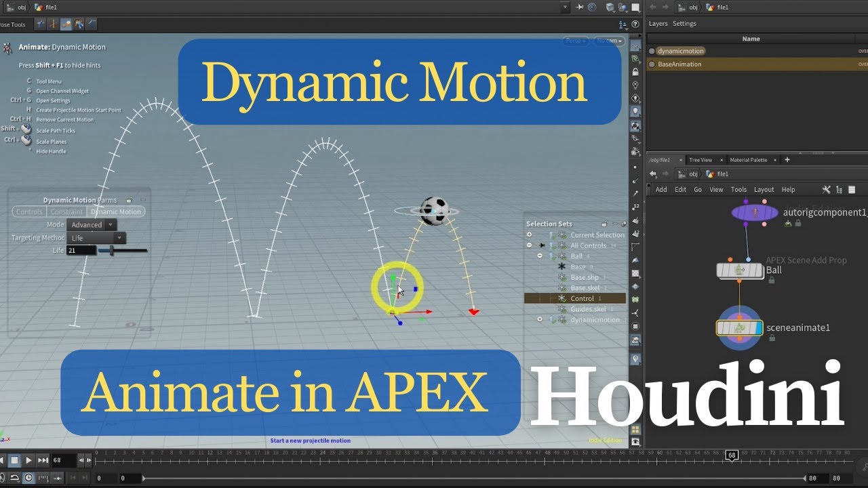This screenshot has width=868, height=488.
Task: Open the network editor Tools menu
Action: click(x=738, y=190)
